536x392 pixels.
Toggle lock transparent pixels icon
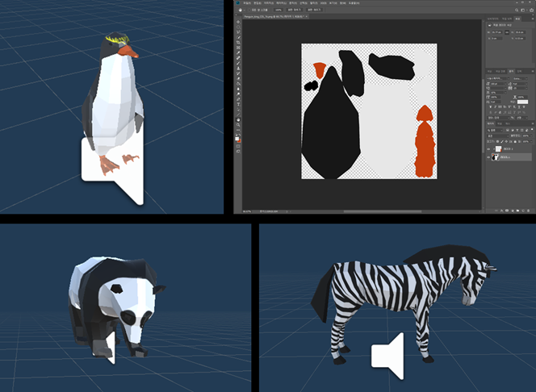click(x=497, y=141)
